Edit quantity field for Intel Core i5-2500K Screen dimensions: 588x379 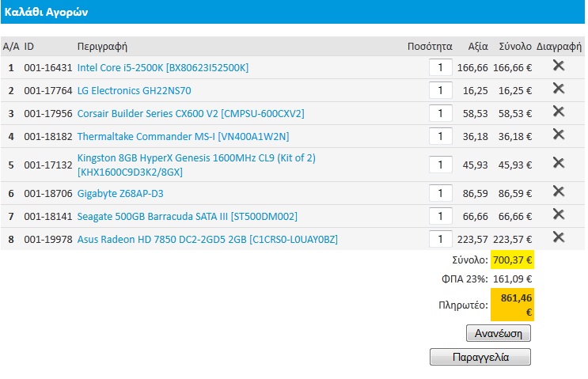point(441,67)
